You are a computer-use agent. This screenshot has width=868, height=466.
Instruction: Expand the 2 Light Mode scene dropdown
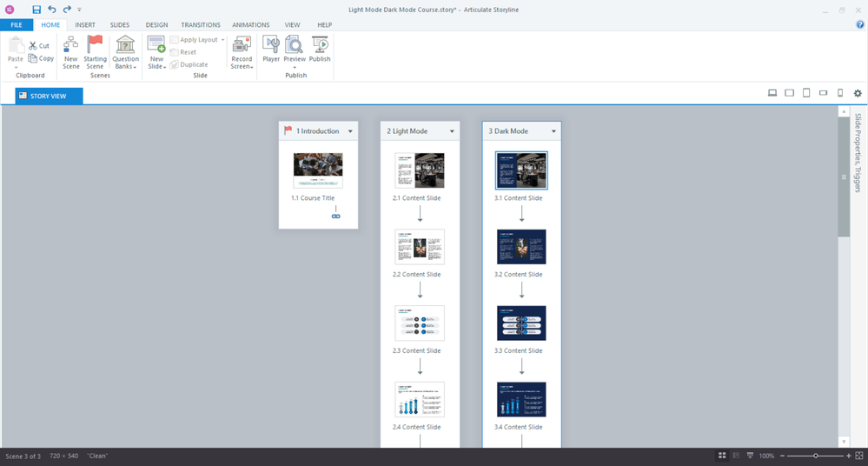point(452,131)
